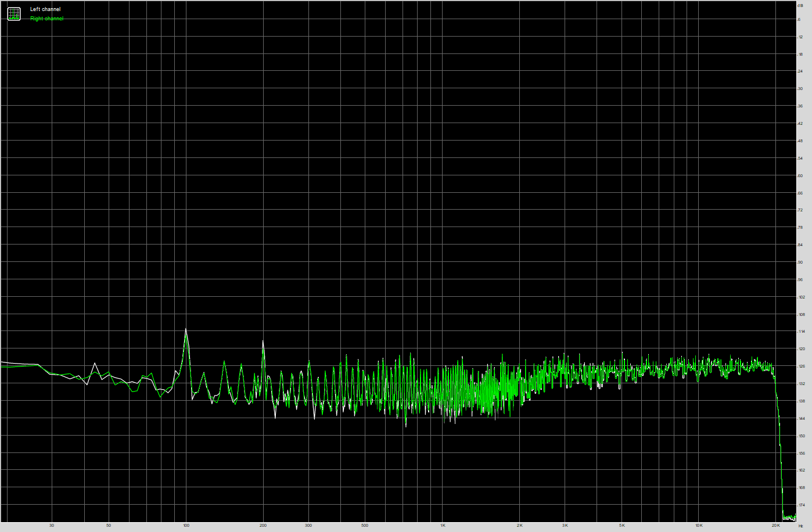
Task: Click the 100 Hz frequency axis label
Action: pos(186,526)
